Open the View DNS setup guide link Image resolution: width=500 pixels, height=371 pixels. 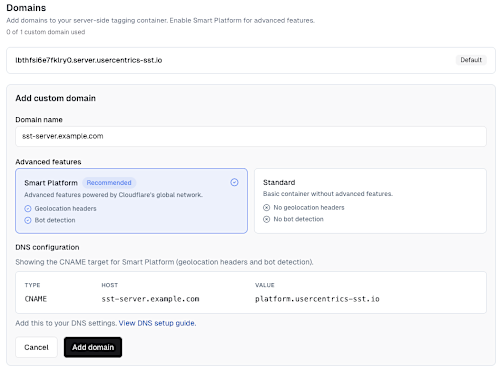[157, 323]
